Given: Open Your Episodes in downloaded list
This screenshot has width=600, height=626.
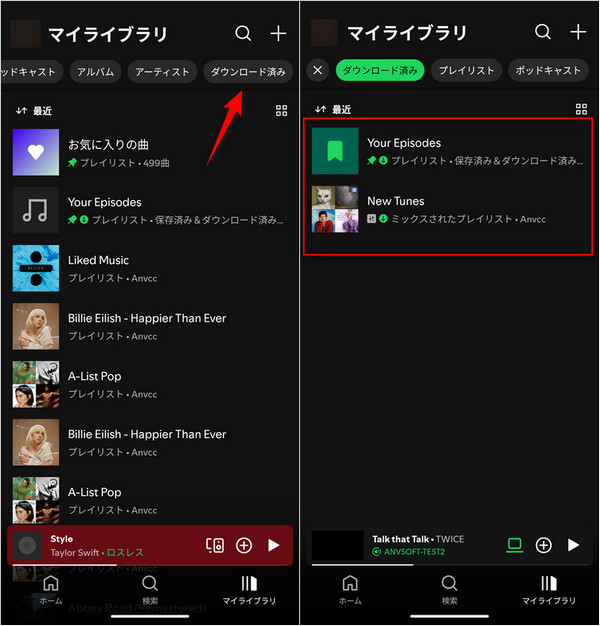Looking at the screenshot, I should [448, 151].
